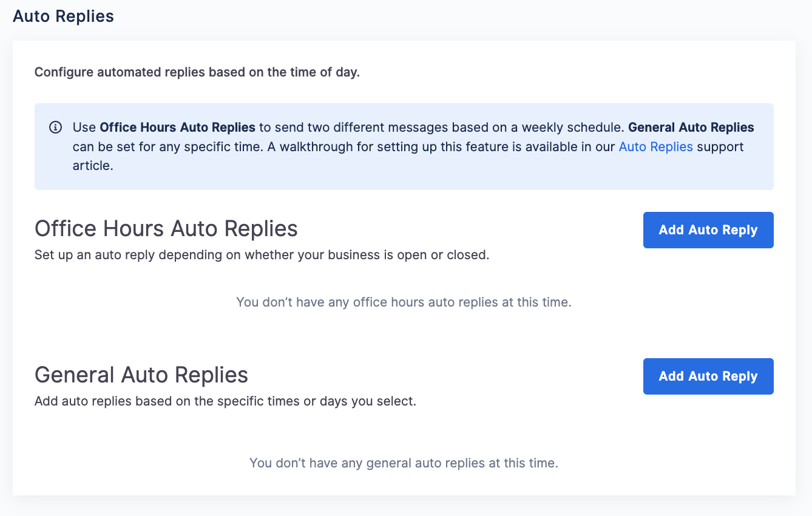Click the 'Configure automated replies' description text
812x516 pixels.
(x=197, y=72)
